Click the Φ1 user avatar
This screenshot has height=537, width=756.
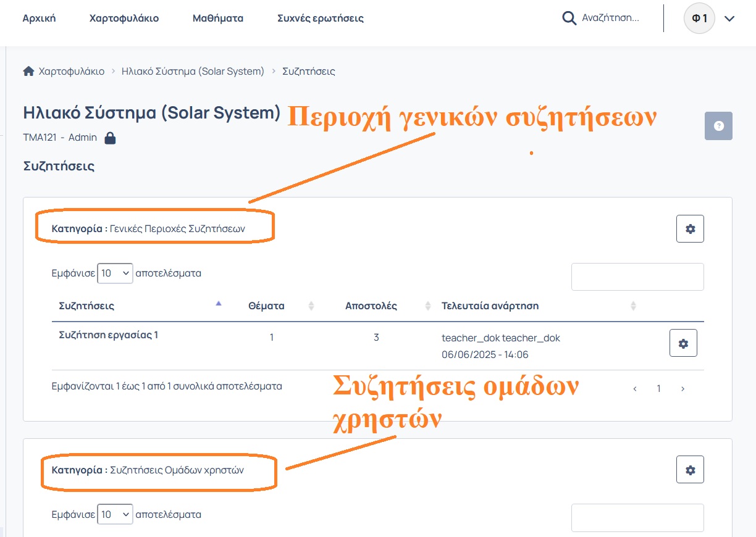(x=699, y=19)
